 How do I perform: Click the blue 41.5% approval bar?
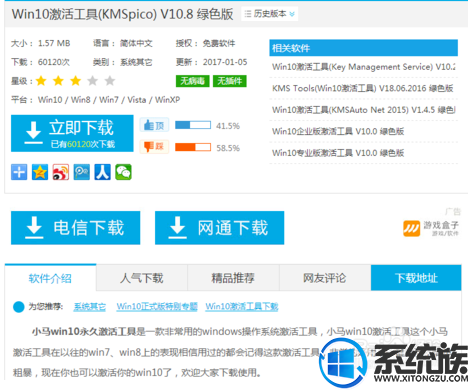click(x=193, y=125)
